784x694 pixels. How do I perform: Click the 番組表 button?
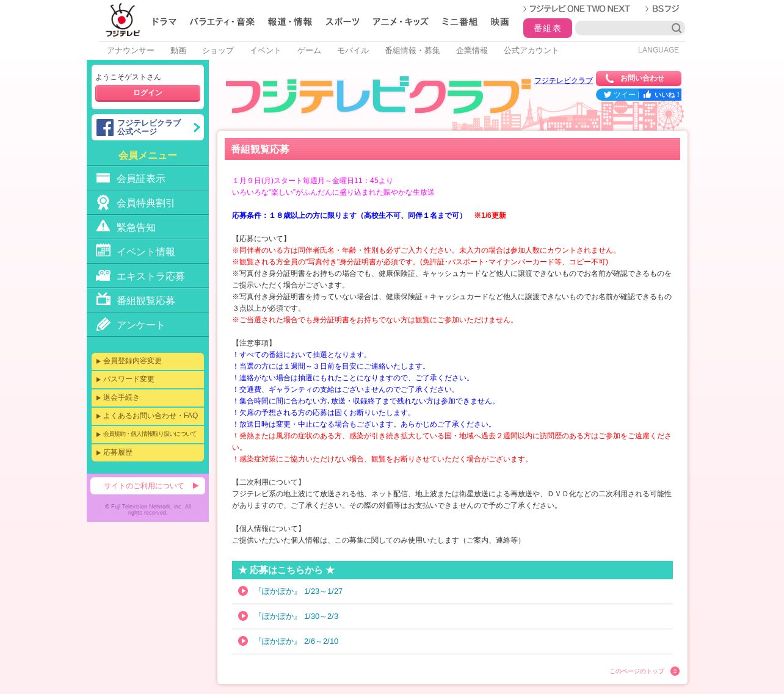click(x=548, y=28)
